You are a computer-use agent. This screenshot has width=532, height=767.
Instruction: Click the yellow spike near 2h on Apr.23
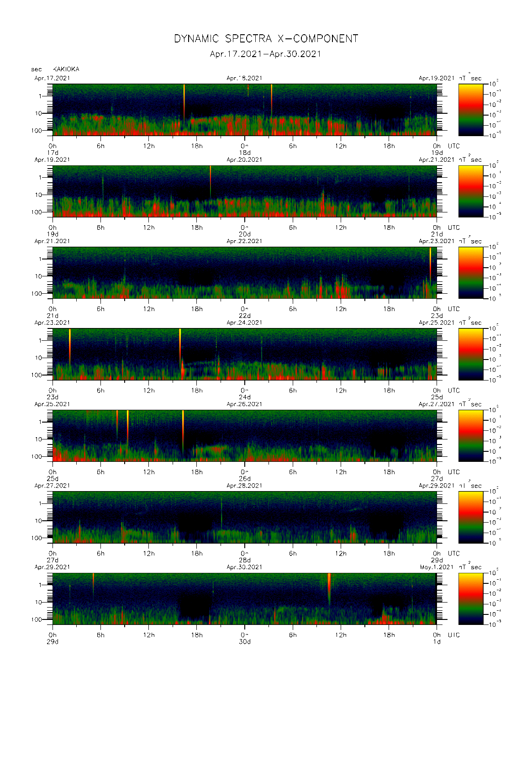pos(69,346)
